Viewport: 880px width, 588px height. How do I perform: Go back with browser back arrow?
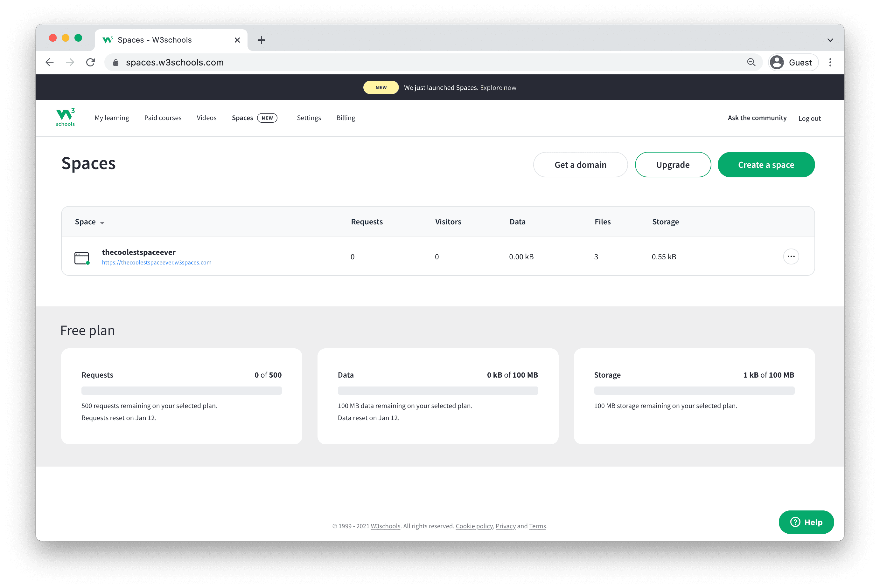(50, 62)
